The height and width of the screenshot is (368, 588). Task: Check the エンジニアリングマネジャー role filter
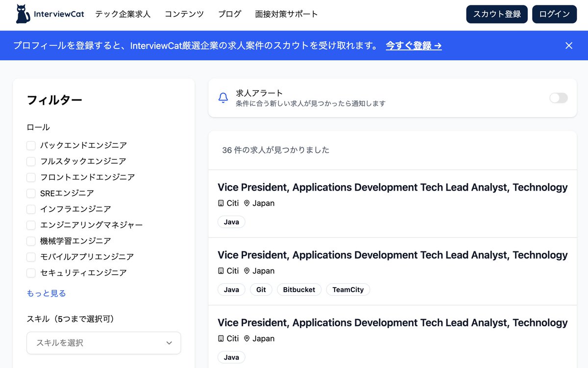pos(31,225)
